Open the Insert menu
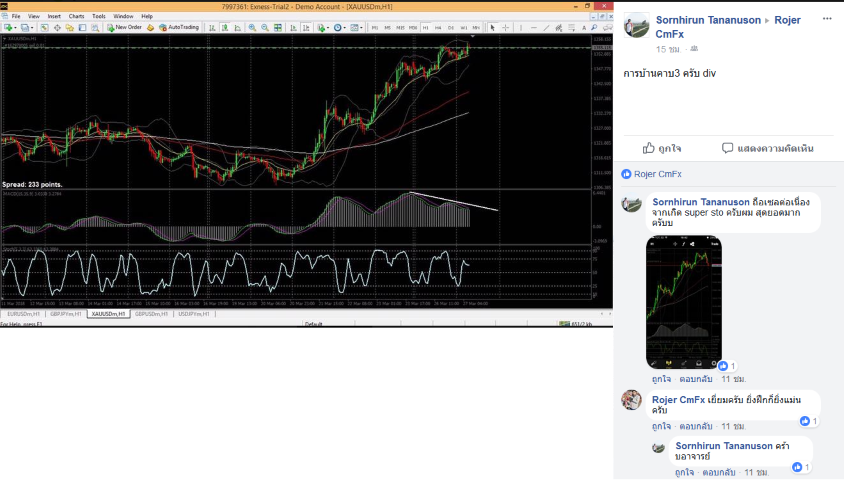 coord(54,16)
